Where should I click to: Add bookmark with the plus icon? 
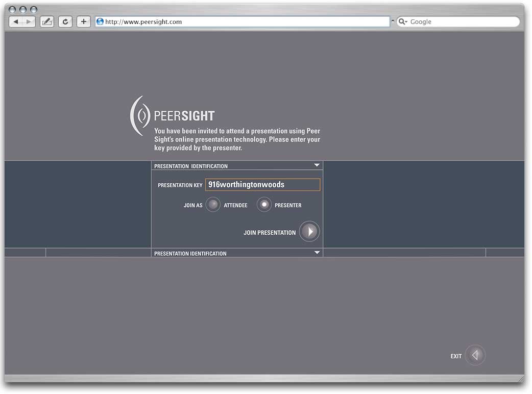[83, 22]
